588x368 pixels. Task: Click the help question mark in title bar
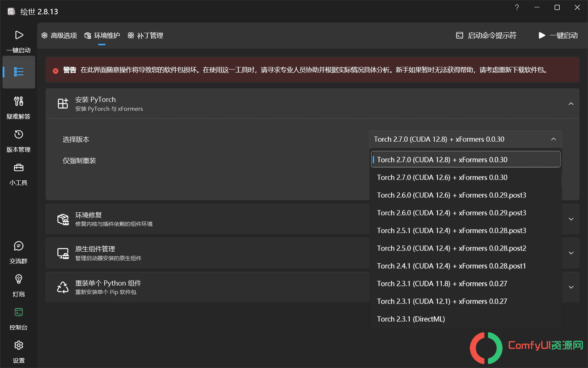tap(517, 7)
